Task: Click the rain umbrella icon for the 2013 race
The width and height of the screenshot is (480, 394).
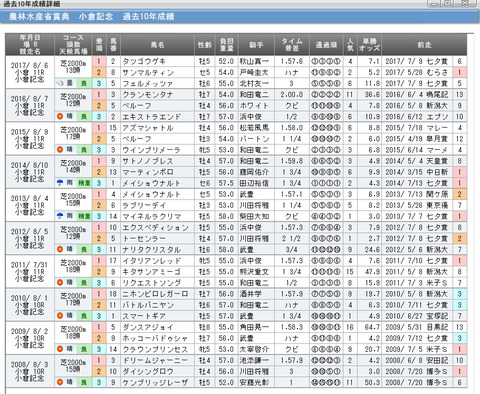Action: click(60, 216)
